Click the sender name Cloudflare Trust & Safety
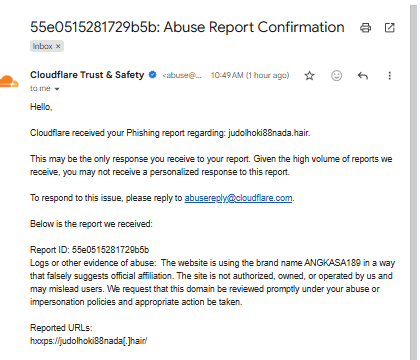 [87, 75]
